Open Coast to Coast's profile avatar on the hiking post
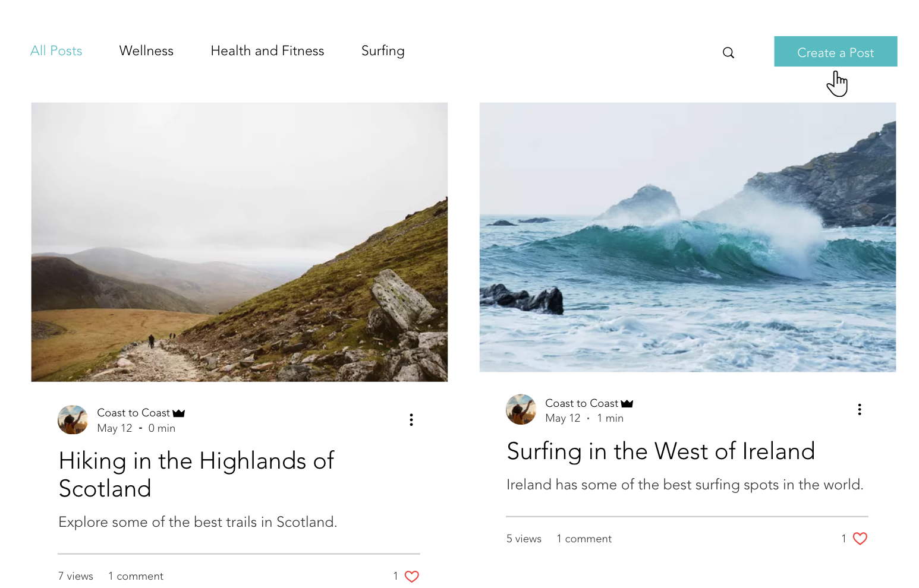 (x=73, y=419)
